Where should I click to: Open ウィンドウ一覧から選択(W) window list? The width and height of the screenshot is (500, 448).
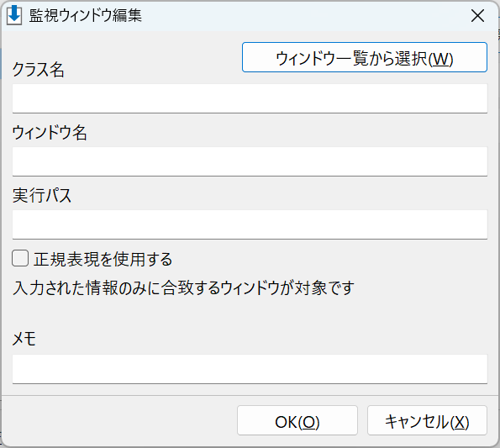[x=365, y=57]
